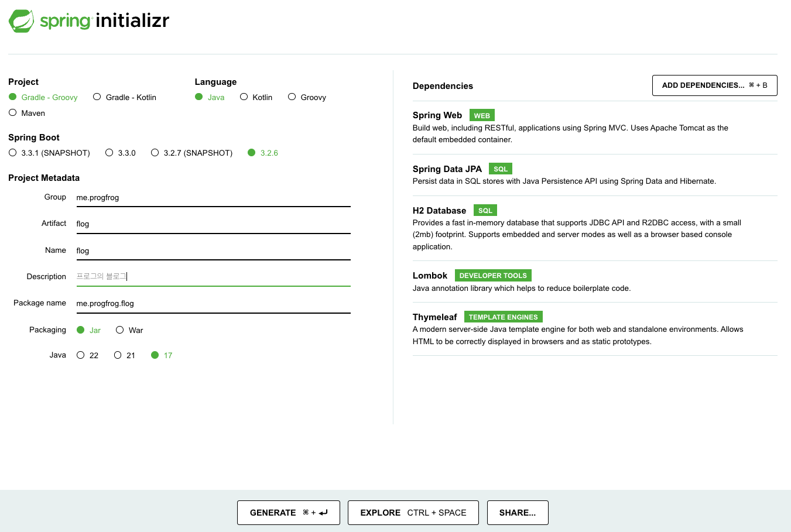Click the Spring Web dependency title
Screen dimensions: 791x532
click(437, 115)
